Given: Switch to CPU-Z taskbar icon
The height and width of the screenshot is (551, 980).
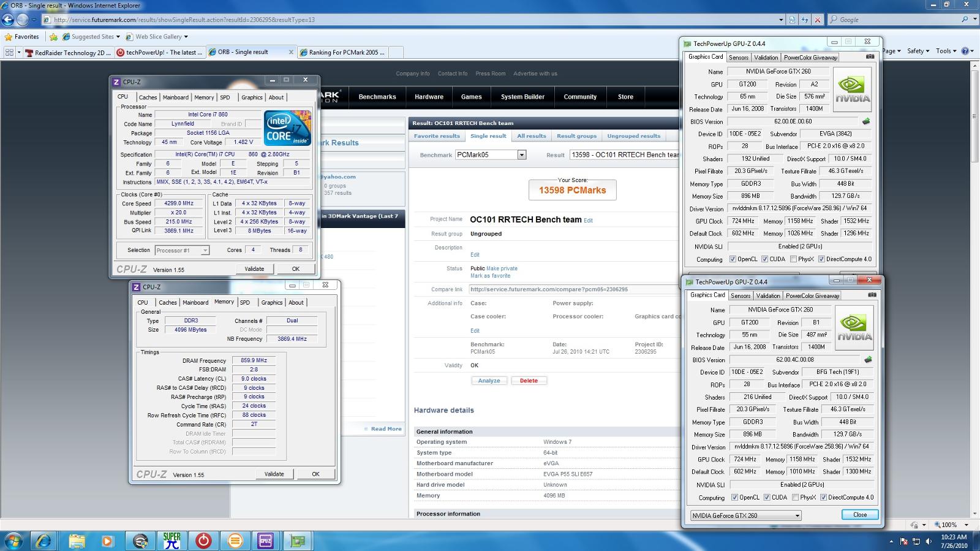Looking at the screenshot, I should tap(266, 541).
